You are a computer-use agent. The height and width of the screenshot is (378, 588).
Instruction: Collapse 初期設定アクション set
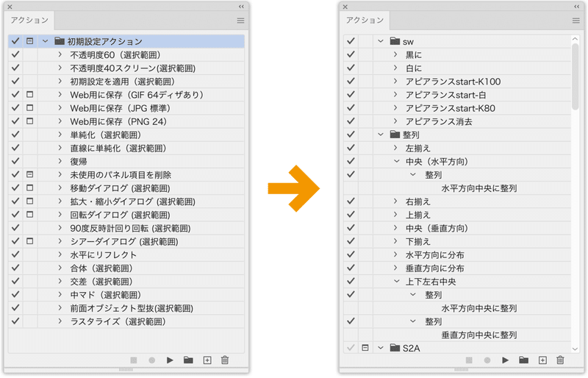point(46,41)
